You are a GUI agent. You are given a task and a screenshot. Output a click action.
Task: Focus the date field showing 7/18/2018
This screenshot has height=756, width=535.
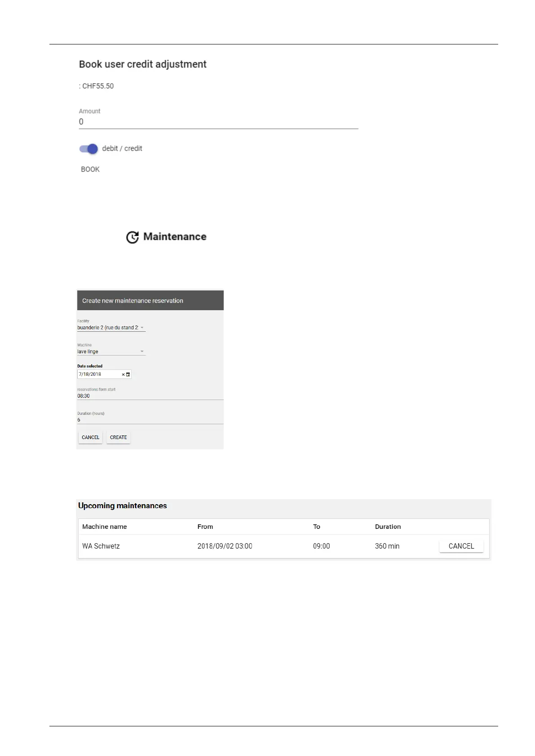click(x=99, y=374)
